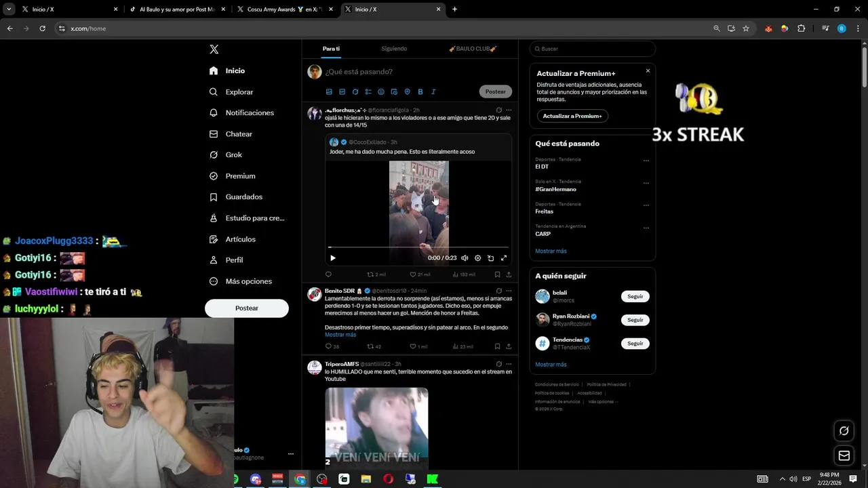
Task: Open Grok floating button
Action: [844, 430]
